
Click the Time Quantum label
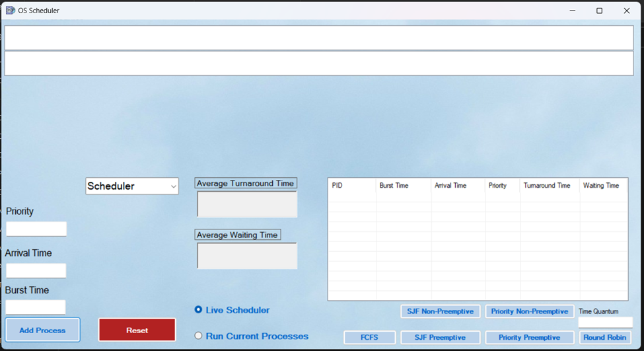pos(598,311)
